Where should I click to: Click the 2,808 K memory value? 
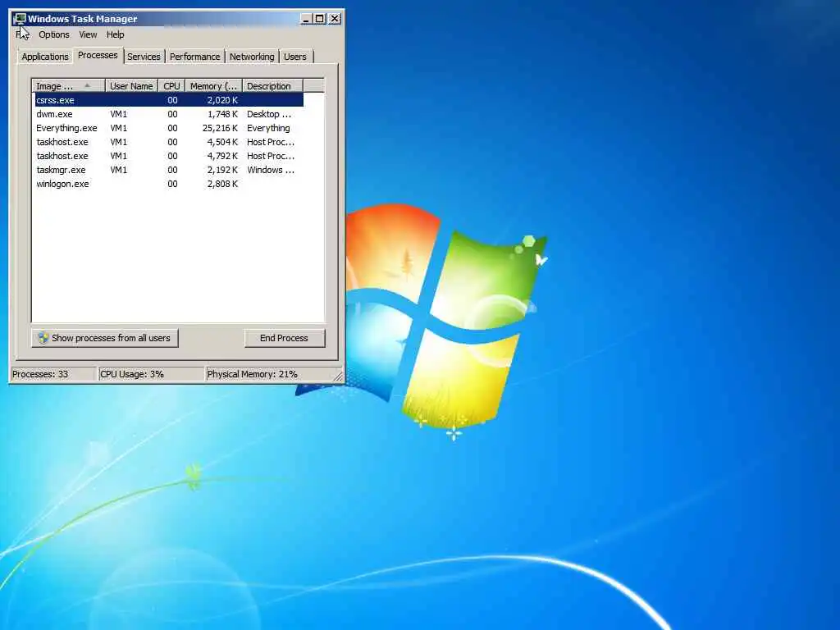222,184
